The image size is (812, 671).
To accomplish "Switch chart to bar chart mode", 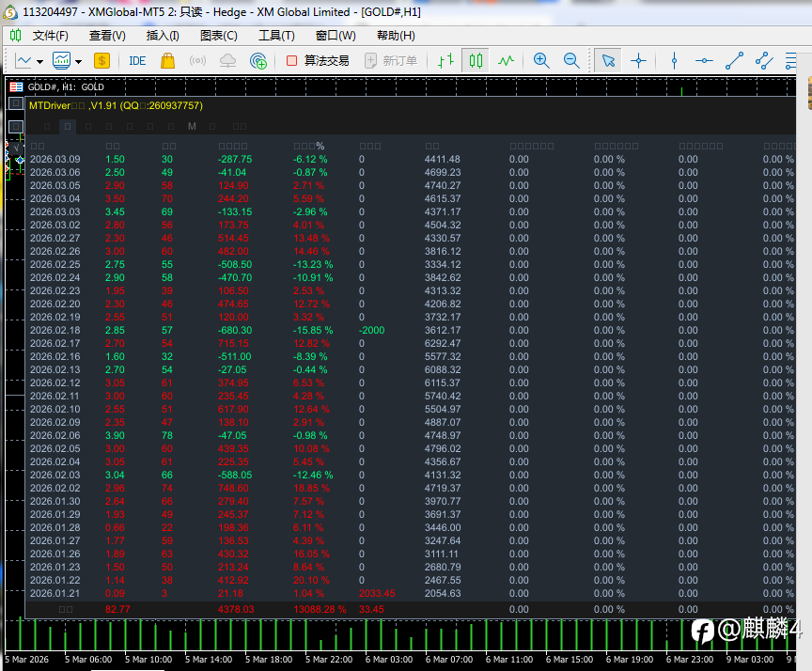I will click(445, 61).
